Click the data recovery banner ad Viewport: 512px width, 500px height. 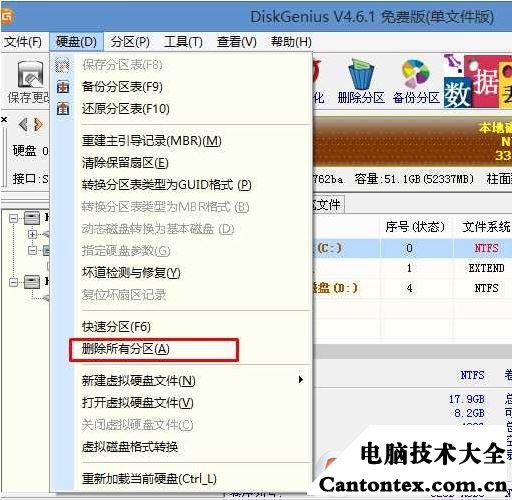click(478, 82)
